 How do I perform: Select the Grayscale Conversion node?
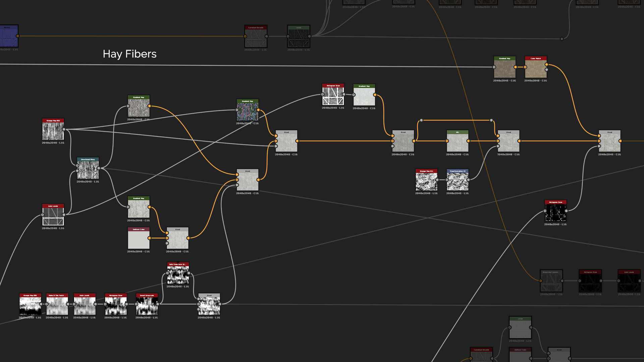click(551, 282)
